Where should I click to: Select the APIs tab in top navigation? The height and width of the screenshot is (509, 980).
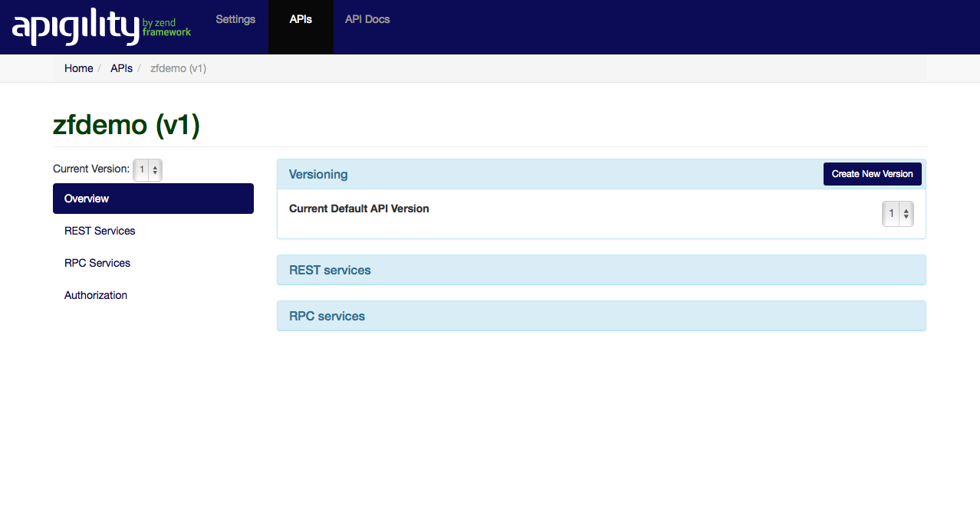click(301, 19)
